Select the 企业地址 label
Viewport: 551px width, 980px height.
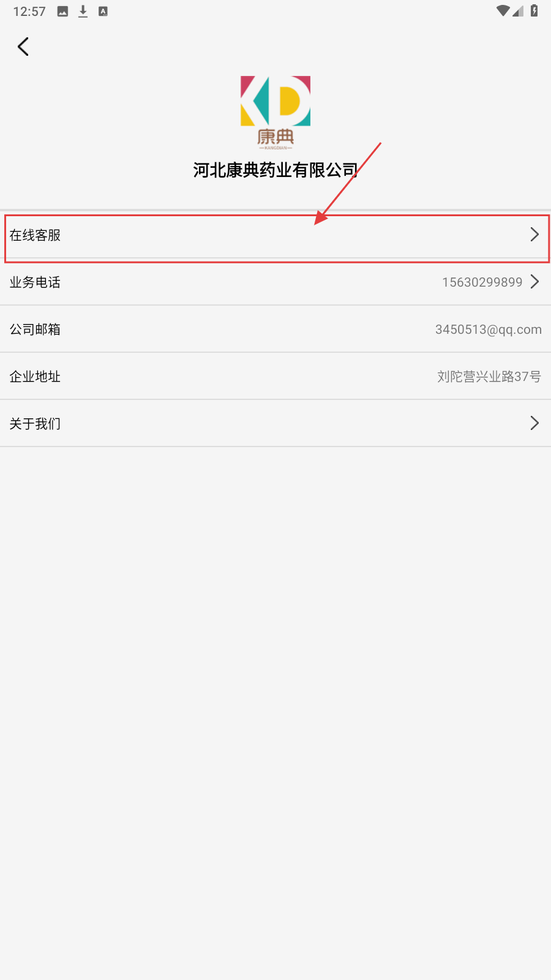(35, 377)
